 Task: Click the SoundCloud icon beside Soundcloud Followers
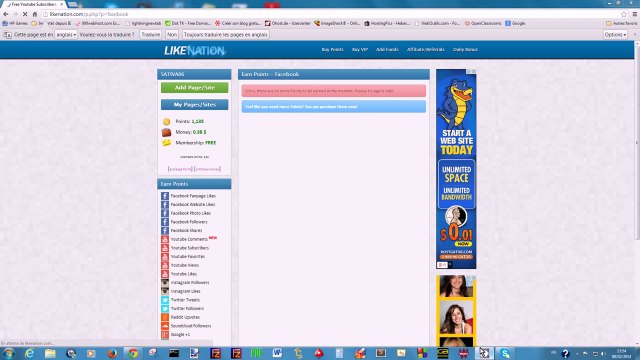tap(164, 326)
